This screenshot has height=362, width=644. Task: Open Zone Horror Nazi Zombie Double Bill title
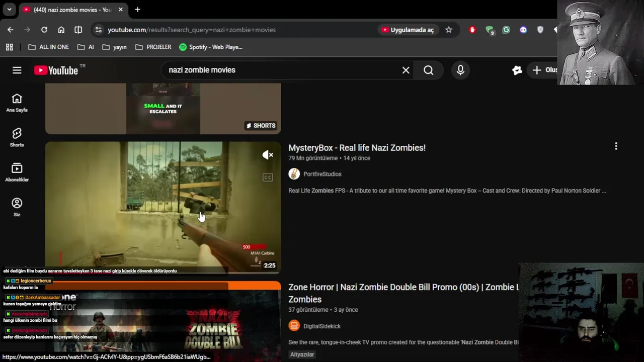[403, 293]
